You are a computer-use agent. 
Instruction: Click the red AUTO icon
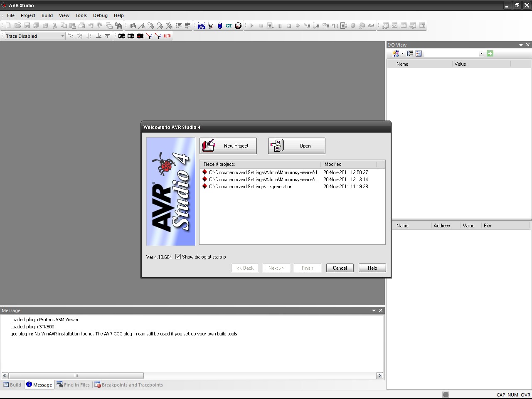(x=167, y=36)
